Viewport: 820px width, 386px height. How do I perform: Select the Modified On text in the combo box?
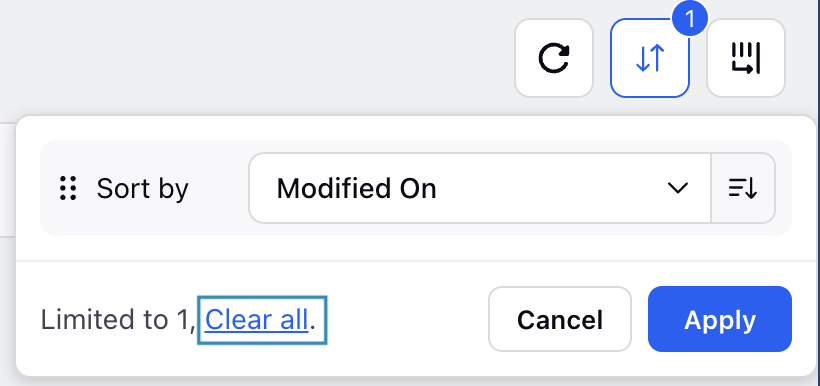356,189
